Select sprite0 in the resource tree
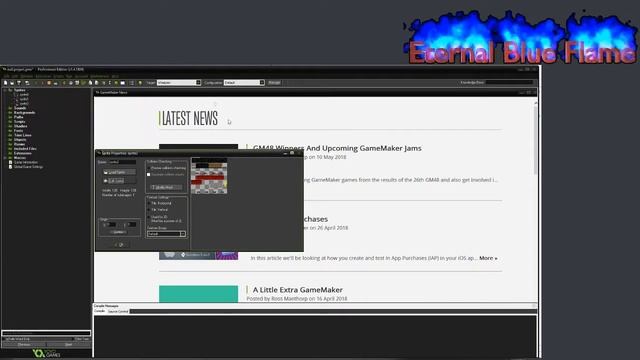 [24, 95]
